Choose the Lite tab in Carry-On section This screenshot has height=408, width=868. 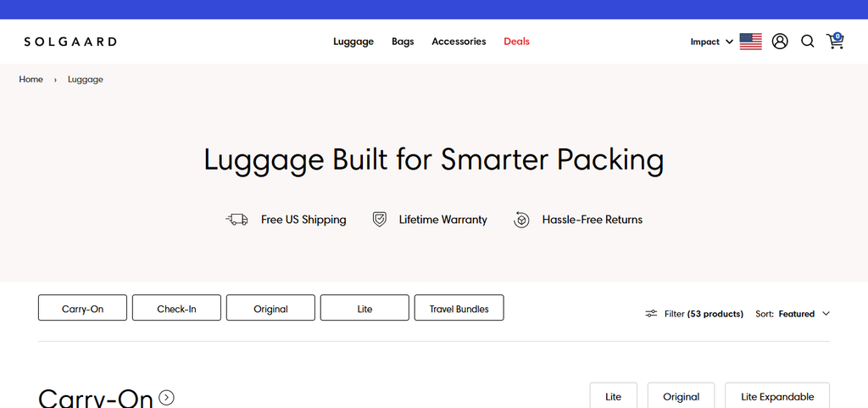(614, 396)
